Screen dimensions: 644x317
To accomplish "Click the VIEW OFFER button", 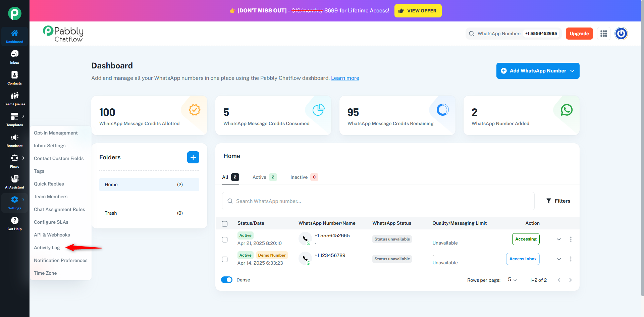I will pyautogui.click(x=418, y=11).
